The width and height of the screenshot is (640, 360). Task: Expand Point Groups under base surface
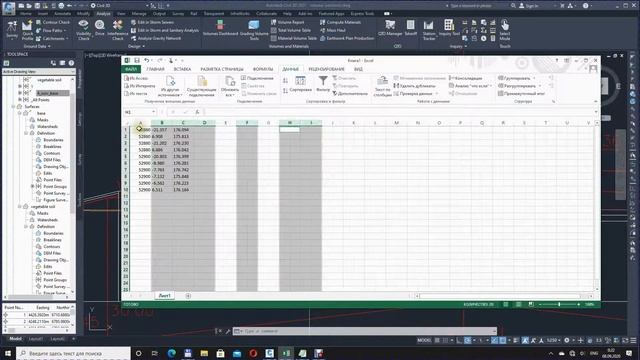(33, 187)
